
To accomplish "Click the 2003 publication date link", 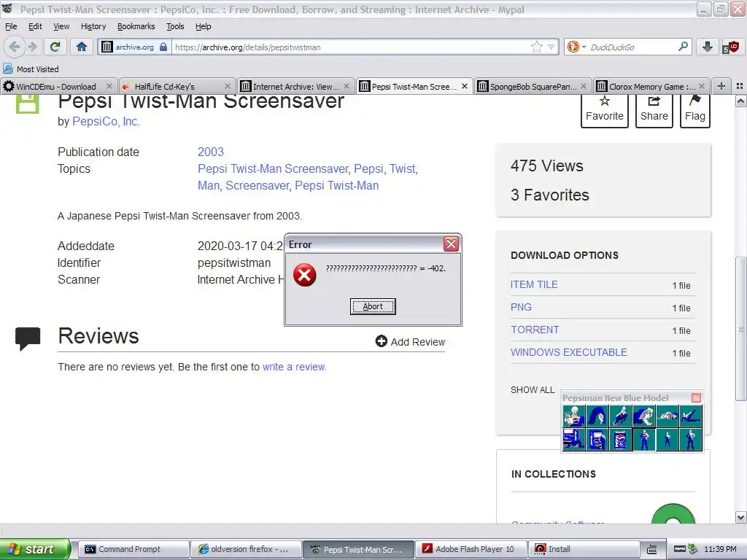I will [x=211, y=152].
